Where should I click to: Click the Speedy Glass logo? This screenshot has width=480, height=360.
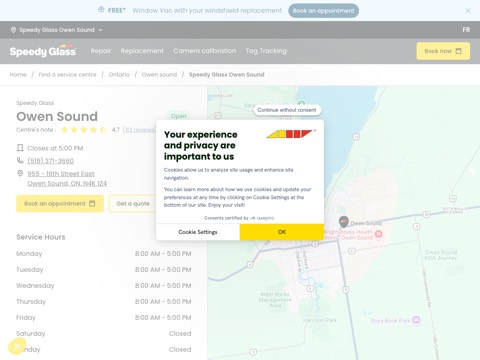click(x=43, y=51)
